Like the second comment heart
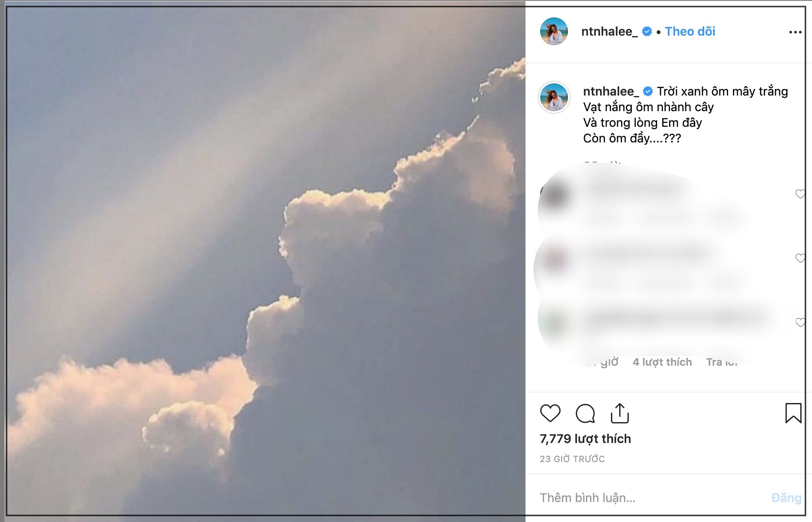Viewport: 812px width, 522px height. click(800, 258)
